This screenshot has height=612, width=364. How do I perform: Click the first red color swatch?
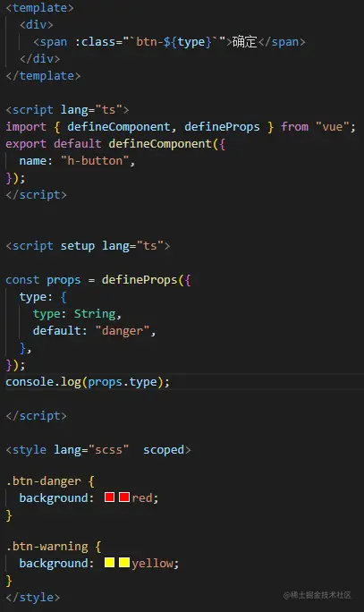(x=109, y=497)
